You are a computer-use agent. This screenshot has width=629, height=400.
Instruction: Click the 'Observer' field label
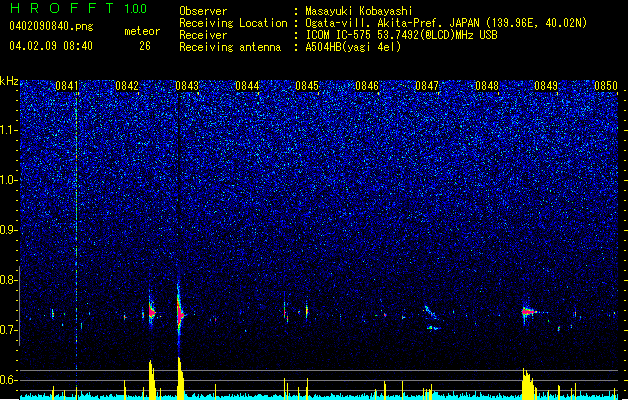click(x=203, y=11)
